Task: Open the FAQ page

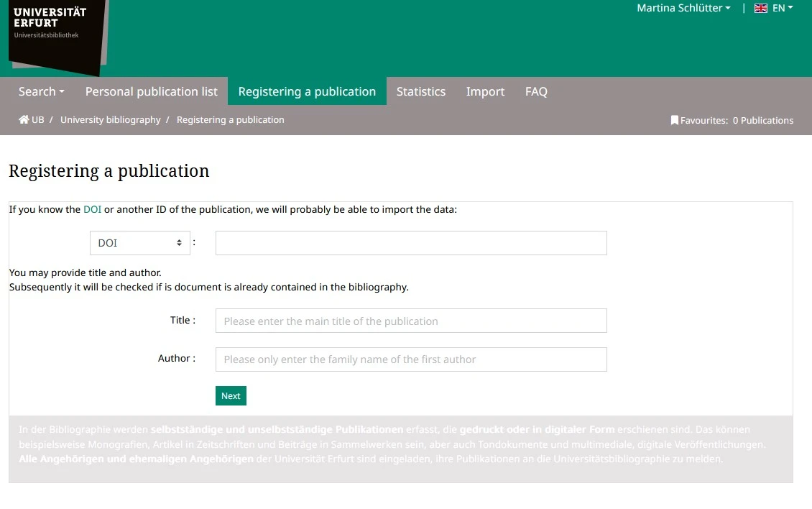Action: click(x=536, y=91)
